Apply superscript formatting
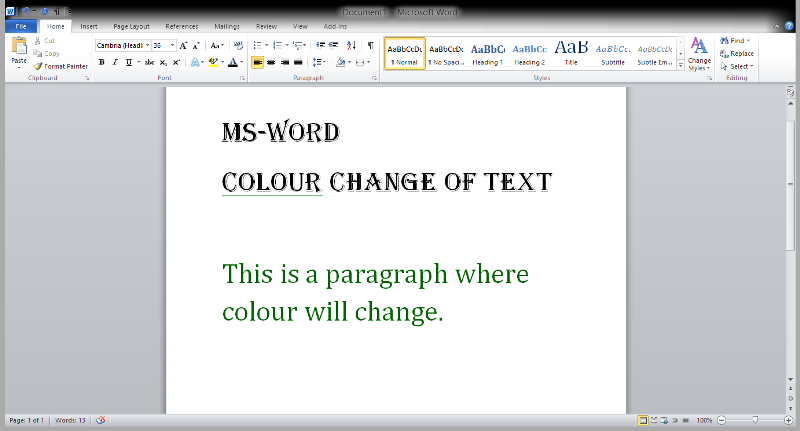The image size is (800, 431). click(x=176, y=62)
